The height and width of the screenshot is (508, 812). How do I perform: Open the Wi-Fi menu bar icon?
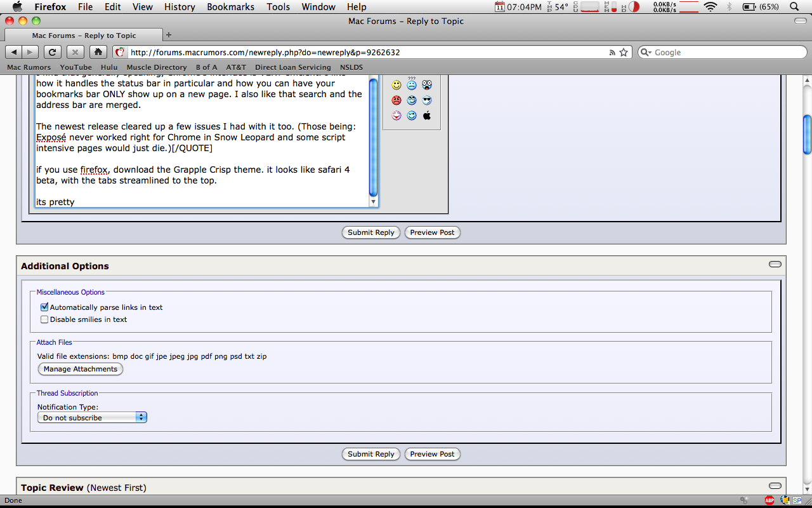pos(710,7)
